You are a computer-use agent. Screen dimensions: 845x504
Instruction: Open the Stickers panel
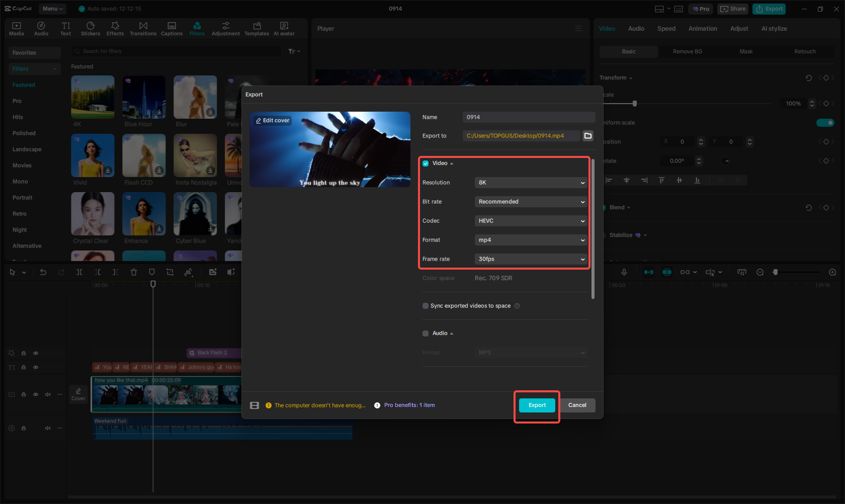pyautogui.click(x=91, y=28)
